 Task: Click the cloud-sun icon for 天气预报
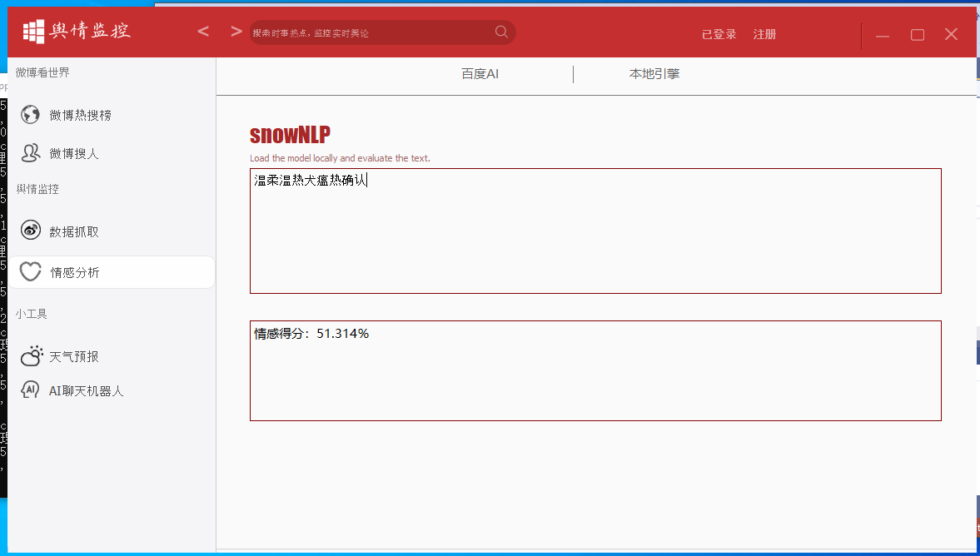coord(31,355)
